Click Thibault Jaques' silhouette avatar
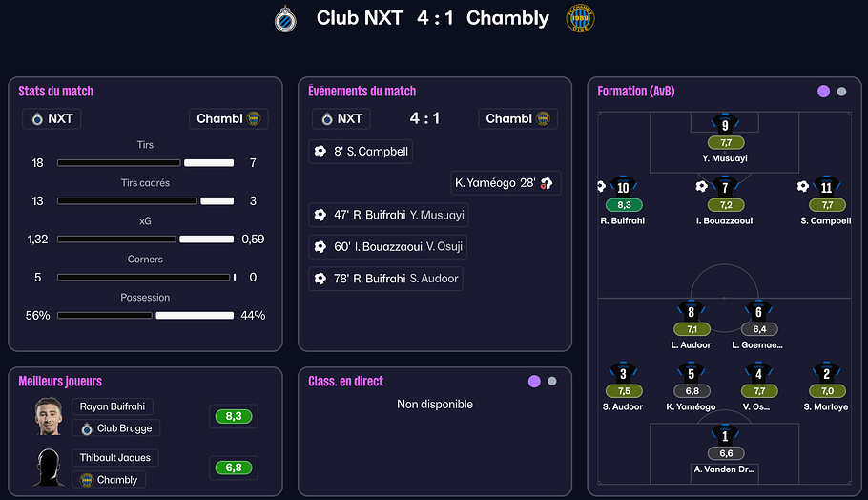Viewport: 868px width, 500px height. [x=48, y=468]
